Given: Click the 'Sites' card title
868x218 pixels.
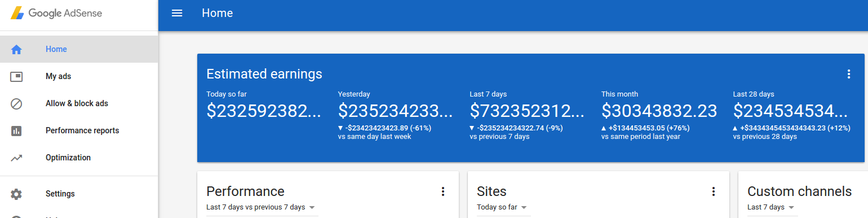Looking at the screenshot, I should [491, 191].
